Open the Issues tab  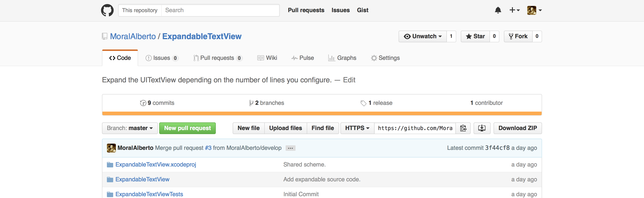point(162,58)
